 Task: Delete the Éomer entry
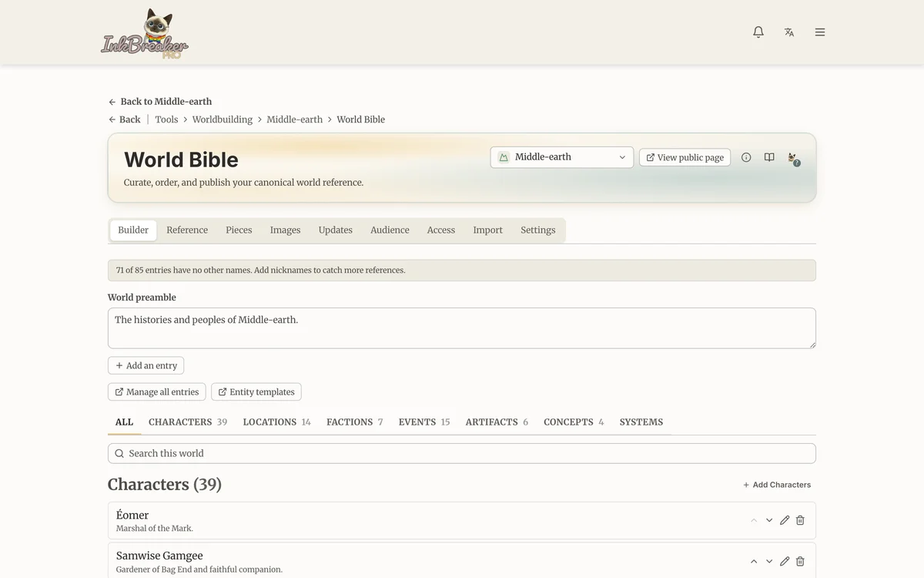click(x=800, y=520)
